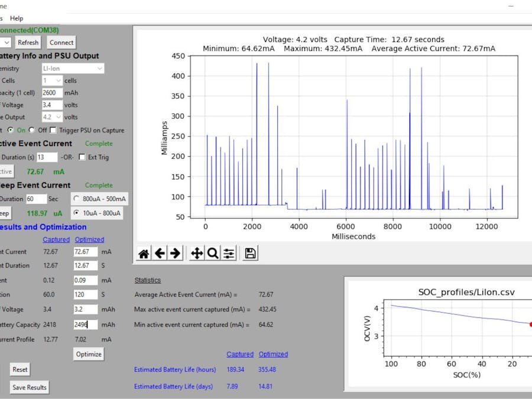Click the Optimized link above battery life
Image resolution: width=532 pixels, height=399 pixels.
coord(274,354)
